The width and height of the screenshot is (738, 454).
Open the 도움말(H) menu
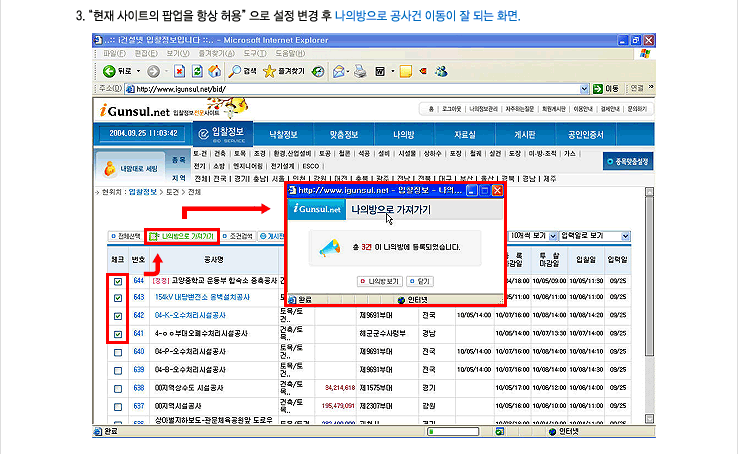[x=290, y=54]
